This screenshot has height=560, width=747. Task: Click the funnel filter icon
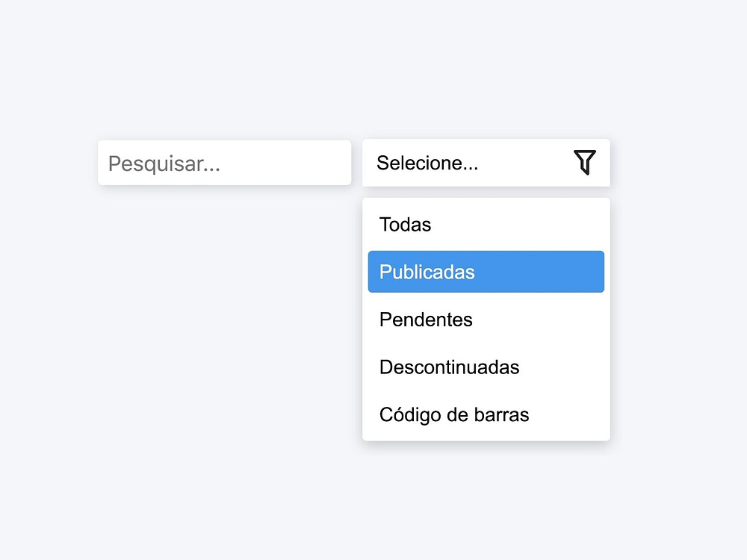click(x=585, y=162)
